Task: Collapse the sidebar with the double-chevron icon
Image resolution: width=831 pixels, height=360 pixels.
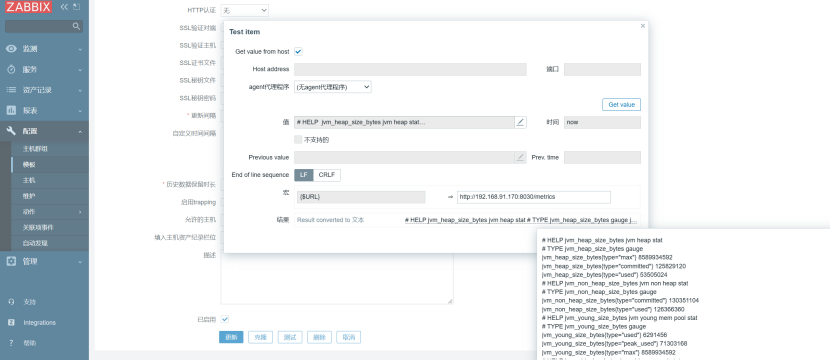Action: click(x=64, y=7)
